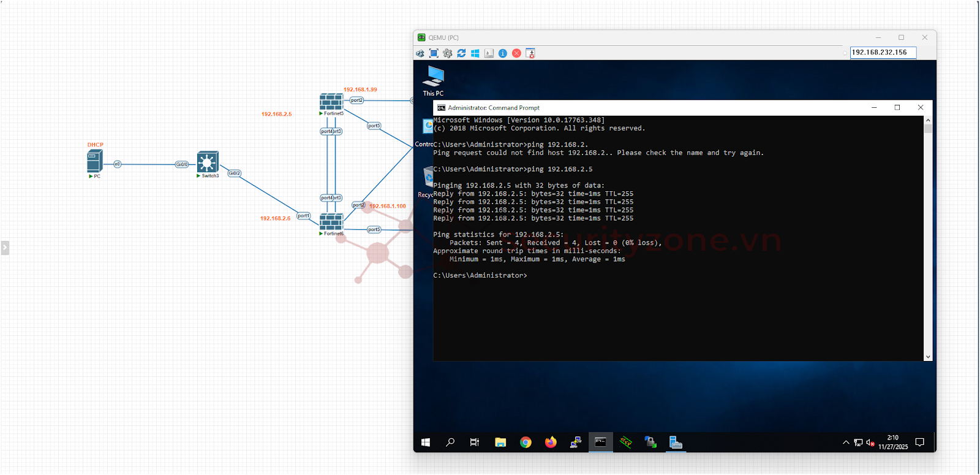980x475 pixels.
Task: Open the Command Prompt taskbar item
Action: tap(600, 442)
